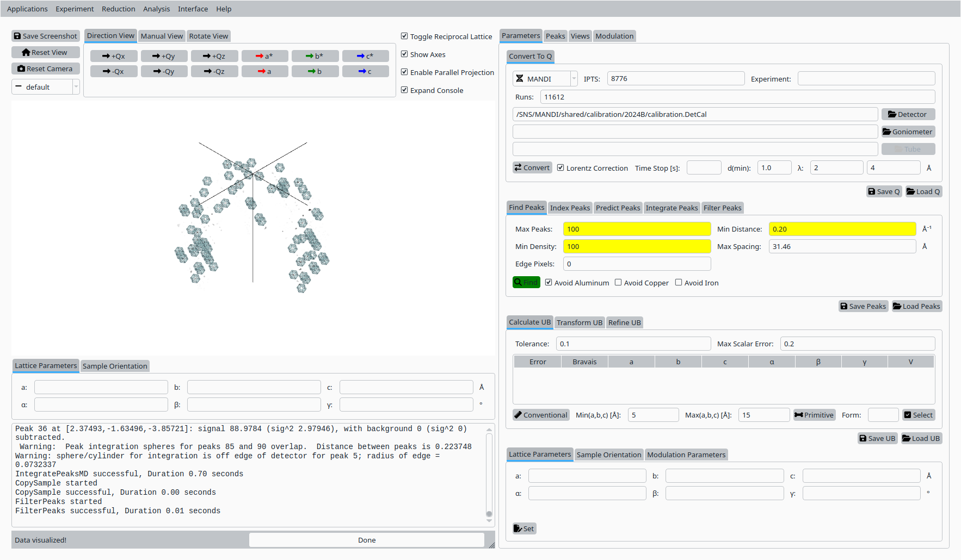Orient view along the +Qx direction
The width and height of the screenshot is (961, 560).
click(114, 56)
